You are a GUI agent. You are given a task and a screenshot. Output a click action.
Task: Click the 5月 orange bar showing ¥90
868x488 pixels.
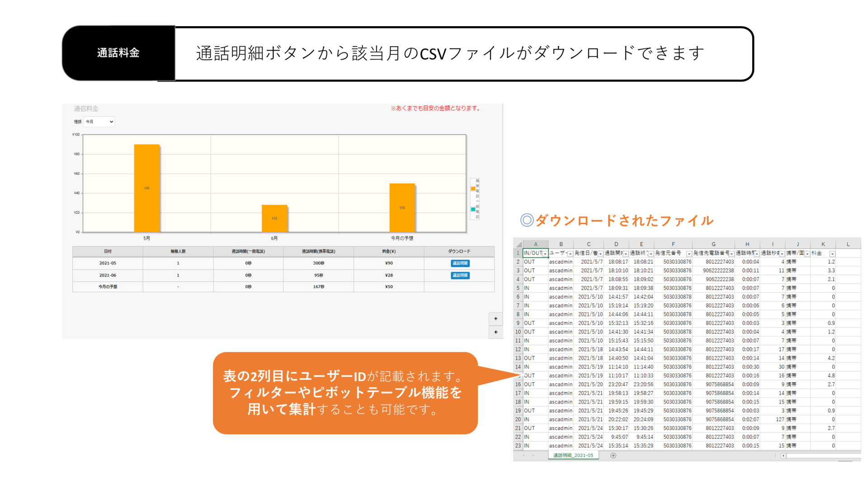tap(147, 188)
